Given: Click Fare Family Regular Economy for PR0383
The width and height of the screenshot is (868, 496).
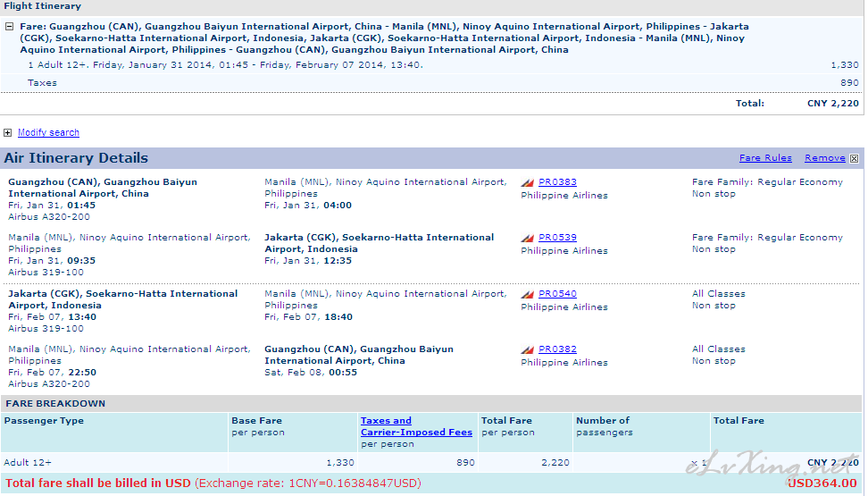Looking at the screenshot, I should point(767,181).
